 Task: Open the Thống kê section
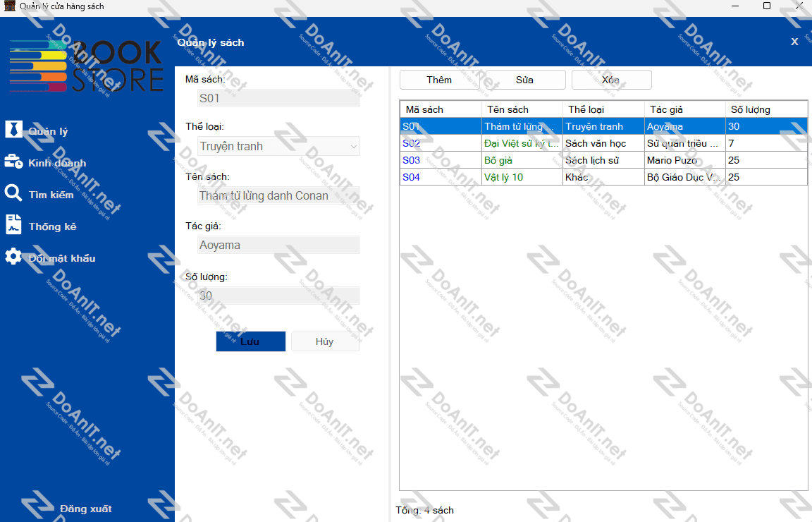52,226
